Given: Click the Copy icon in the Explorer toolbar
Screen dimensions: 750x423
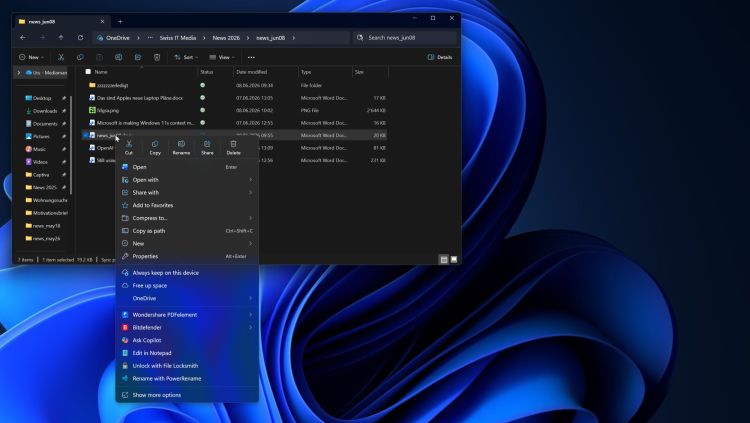Looking at the screenshot, I should [x=80, y=57].
